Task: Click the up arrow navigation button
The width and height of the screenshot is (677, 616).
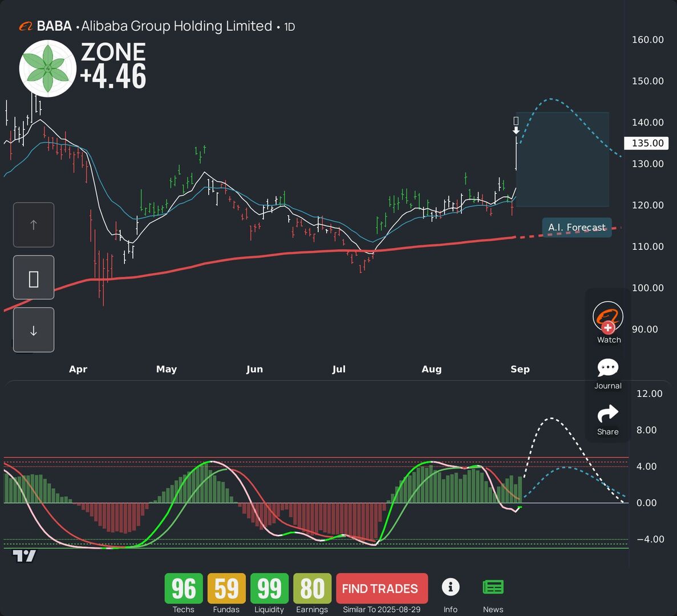Action: tap(34, 225)
